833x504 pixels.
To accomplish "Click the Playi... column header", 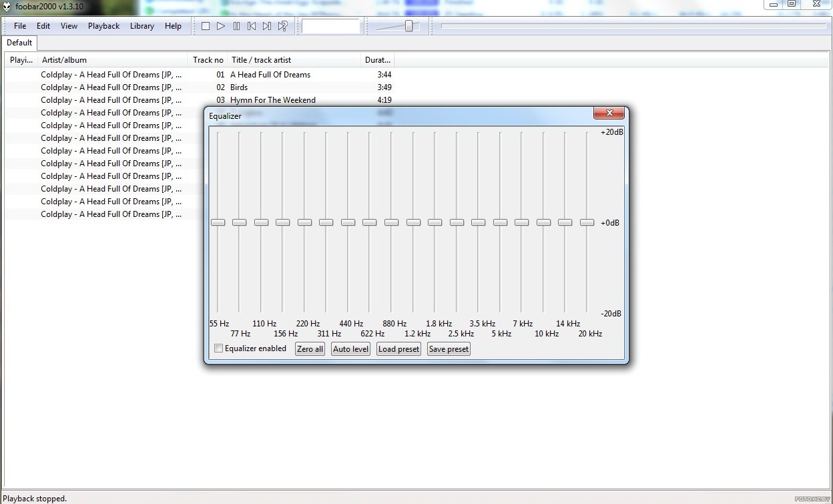I will [21, 60].
